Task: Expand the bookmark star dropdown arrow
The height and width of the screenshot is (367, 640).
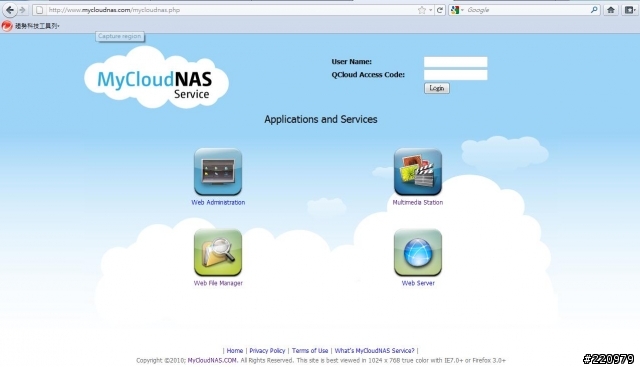Action: click(x=430, y=10)
